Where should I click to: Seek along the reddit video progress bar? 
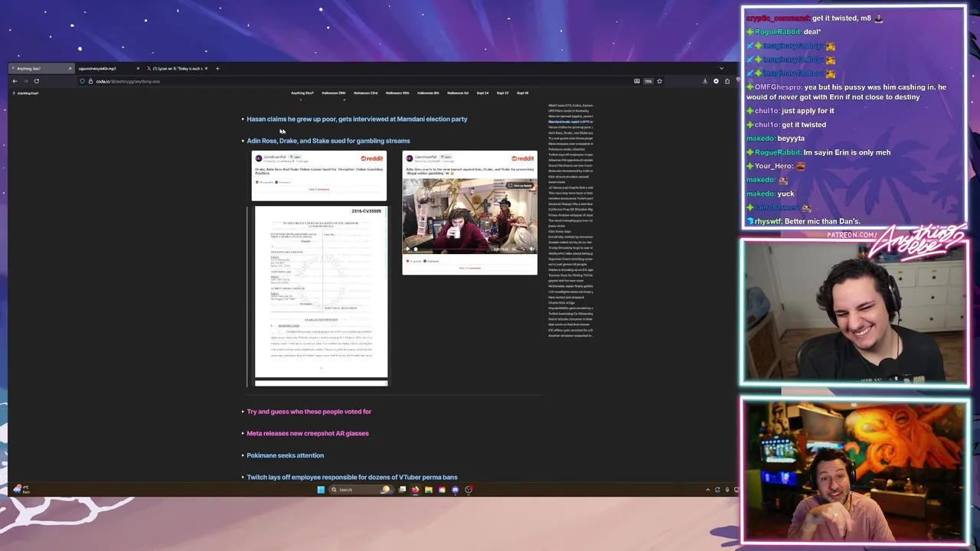click(452, 249)
